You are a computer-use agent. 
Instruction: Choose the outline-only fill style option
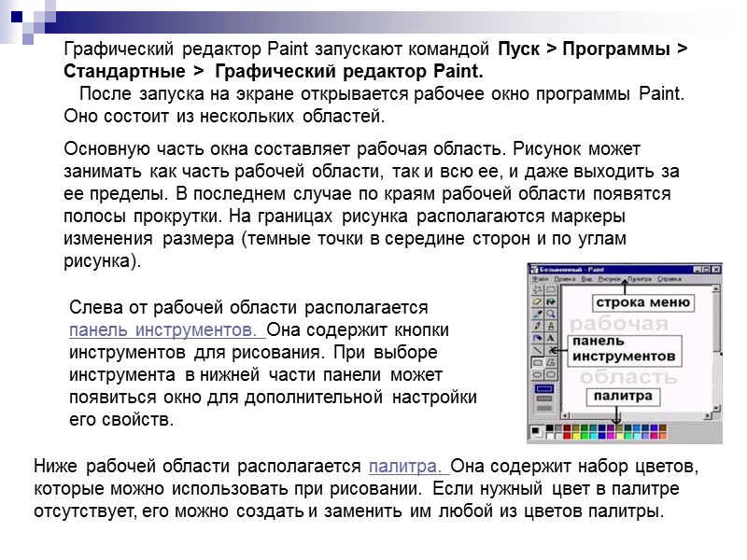coord(544,388)
